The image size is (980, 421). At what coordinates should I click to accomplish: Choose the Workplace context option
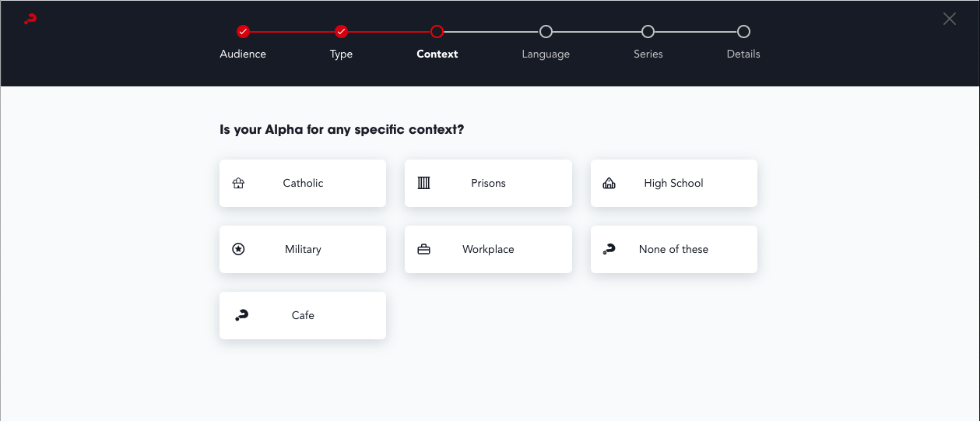click(x=488, y=249)
